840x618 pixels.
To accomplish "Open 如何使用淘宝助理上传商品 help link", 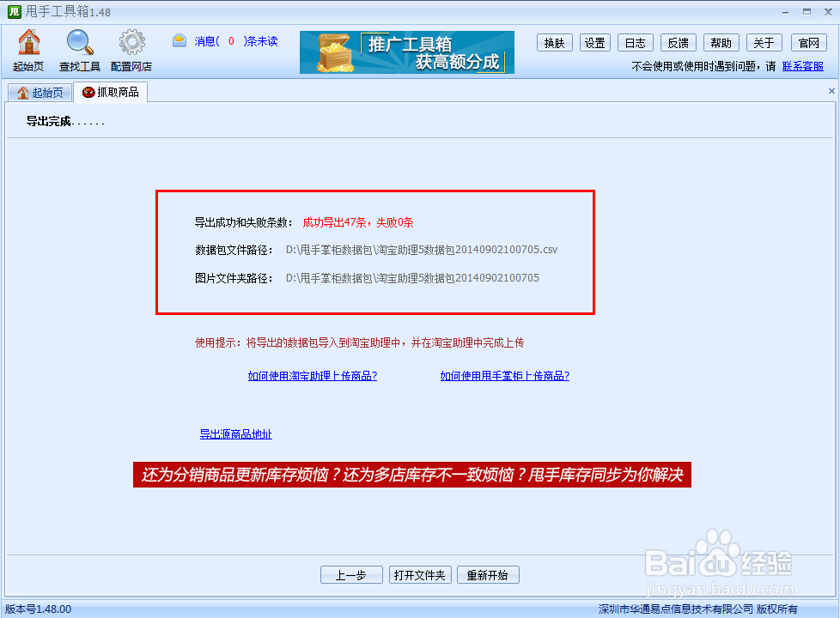I will (x=312, y=375).
